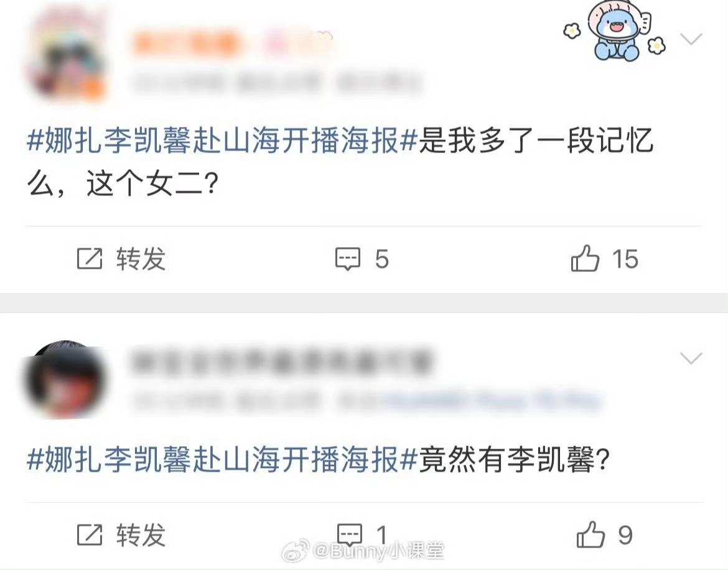Screen dimensions: 728x570
Task: Click the repost icon on second post
Action: 89,535
